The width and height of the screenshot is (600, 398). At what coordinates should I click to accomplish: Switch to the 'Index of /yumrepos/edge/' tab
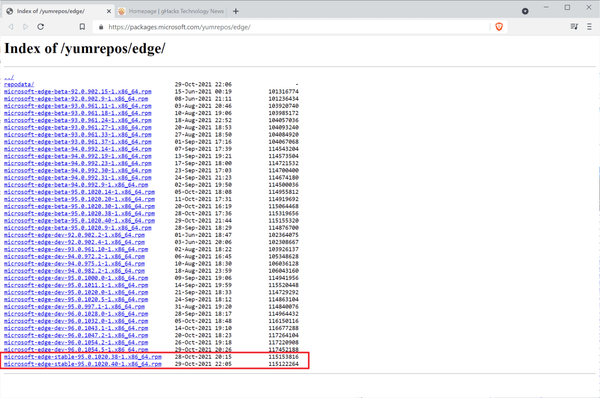click(58, 11)
